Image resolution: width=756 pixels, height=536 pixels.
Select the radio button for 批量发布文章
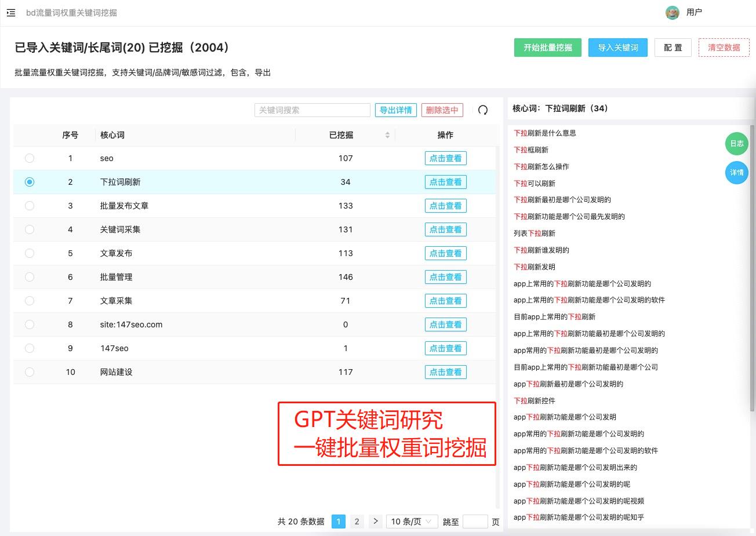click(30, 206)
